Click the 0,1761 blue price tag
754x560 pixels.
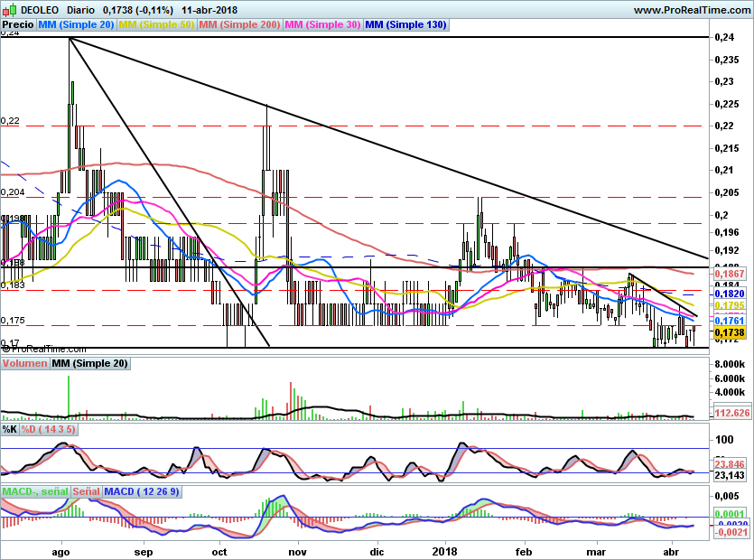click(730, 321)
